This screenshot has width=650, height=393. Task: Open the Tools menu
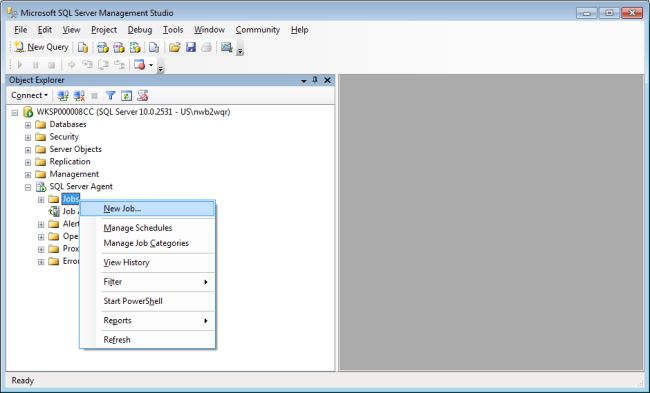tap(173, 30)
